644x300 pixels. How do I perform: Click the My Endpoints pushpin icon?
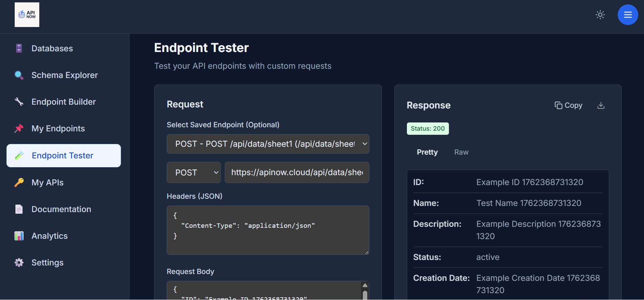click(x=19, y=128)
